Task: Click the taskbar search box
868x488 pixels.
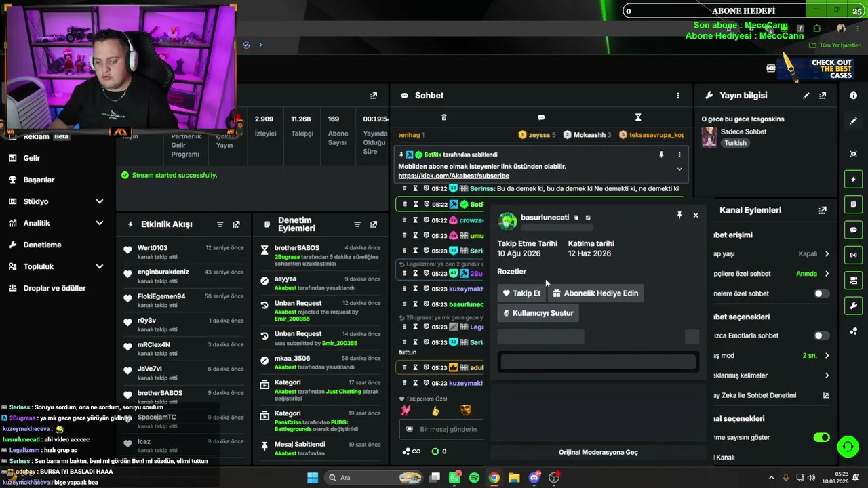Action: [374, 478]
